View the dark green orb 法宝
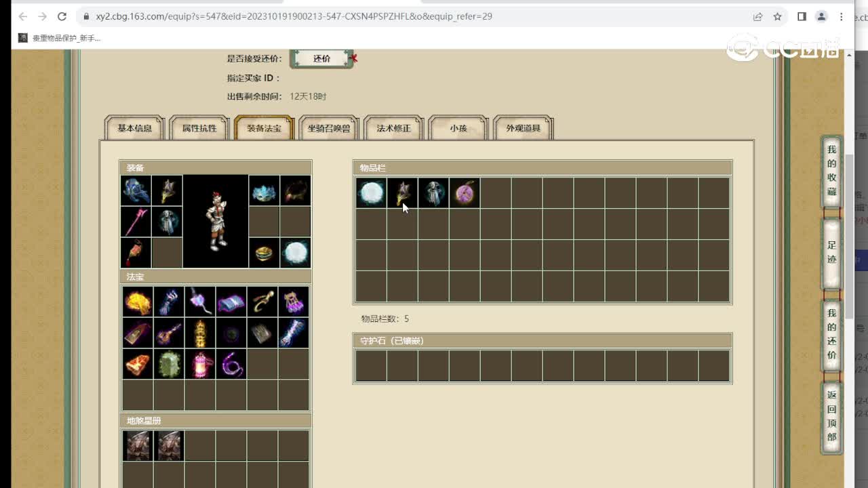The width and height of the screenshot is (868, 488). pyautogui.click(x=231, y=333)
